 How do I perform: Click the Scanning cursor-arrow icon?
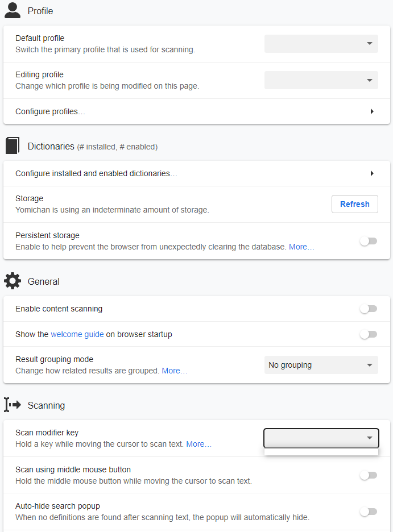click(x=13, y=405)
